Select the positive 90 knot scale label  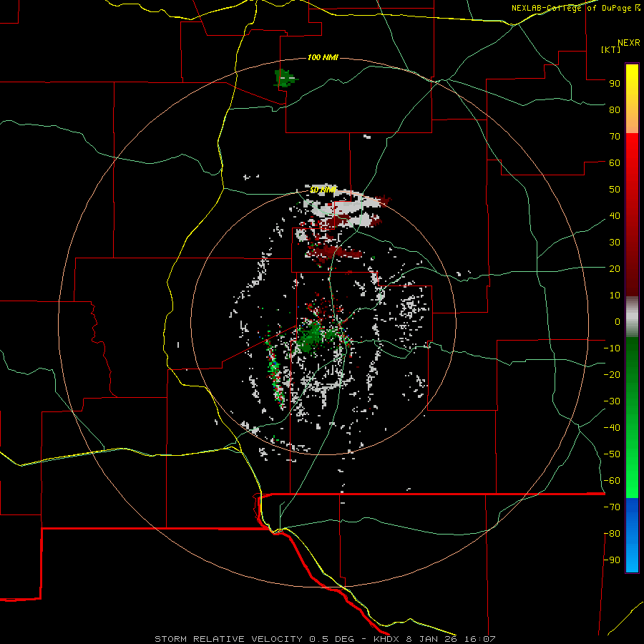tap(615, 84)
